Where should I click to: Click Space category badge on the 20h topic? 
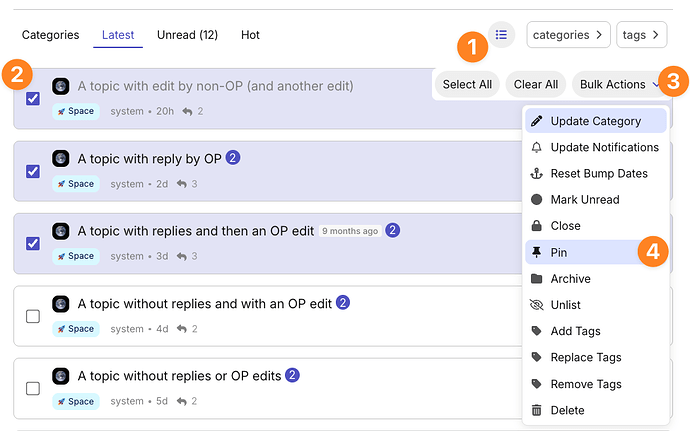click(x=76, y=111)
